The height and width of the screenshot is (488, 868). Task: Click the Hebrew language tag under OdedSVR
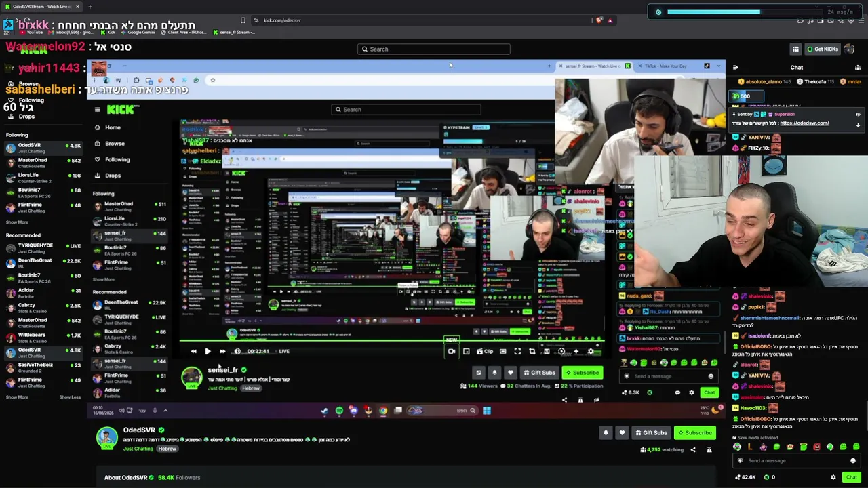pyautogui.click(x=167, y=449)
